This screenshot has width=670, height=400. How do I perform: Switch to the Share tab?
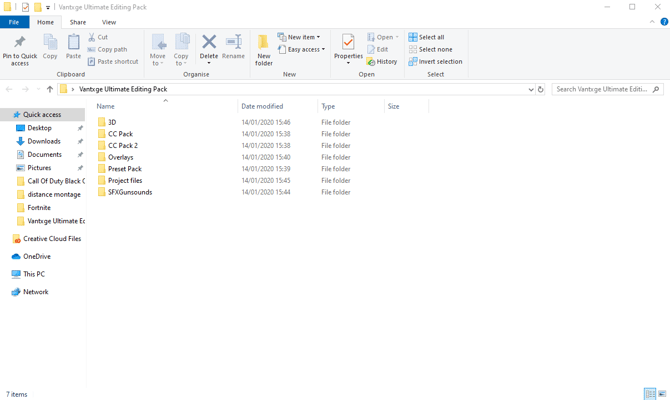78,22
